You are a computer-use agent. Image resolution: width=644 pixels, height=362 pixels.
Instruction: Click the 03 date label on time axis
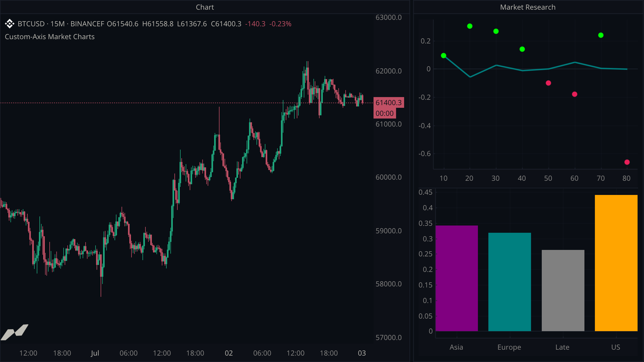[362, 353]
